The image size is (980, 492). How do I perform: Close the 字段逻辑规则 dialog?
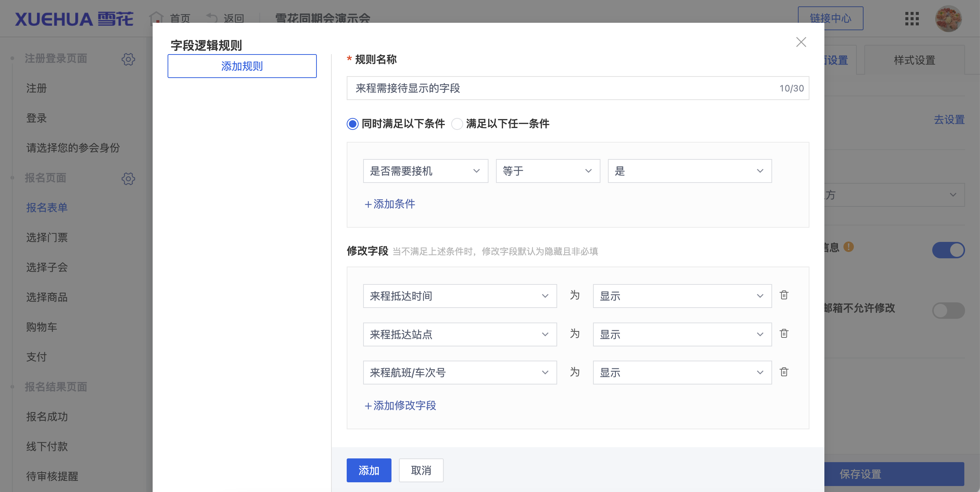[x=801, y=42]
